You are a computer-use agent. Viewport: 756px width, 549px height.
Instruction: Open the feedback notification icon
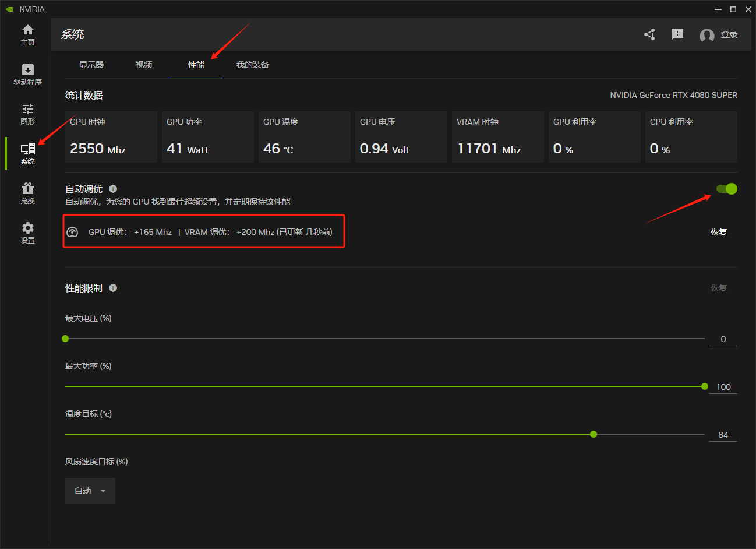pyautogui.click(x=677, y=34)
